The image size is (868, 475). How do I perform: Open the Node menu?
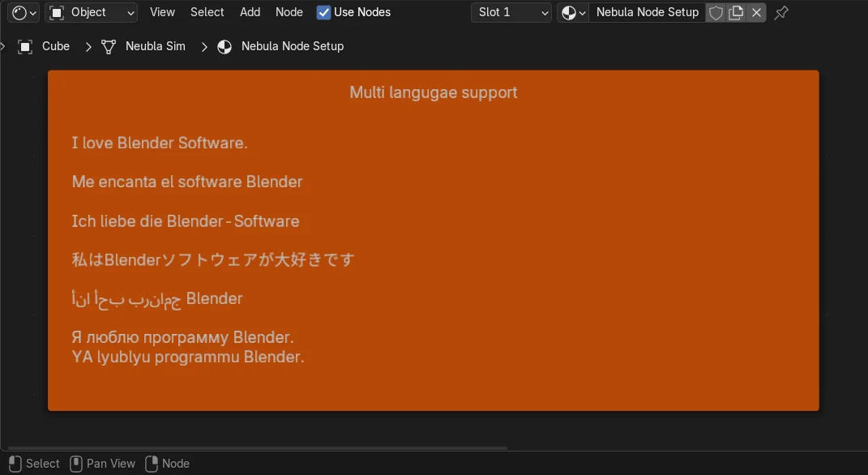pos(289,12)
